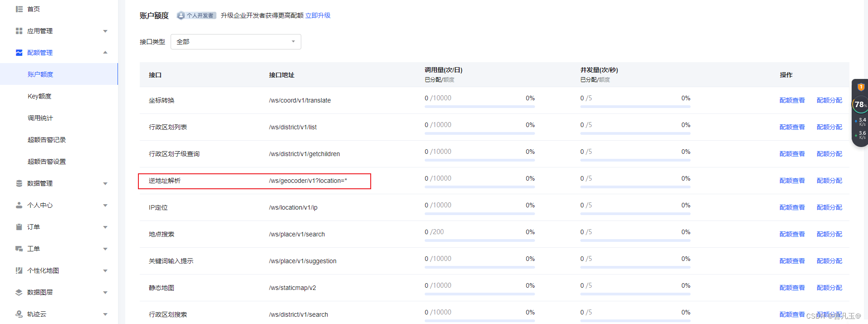Click the 数据管理 database icon

[19, 183]
